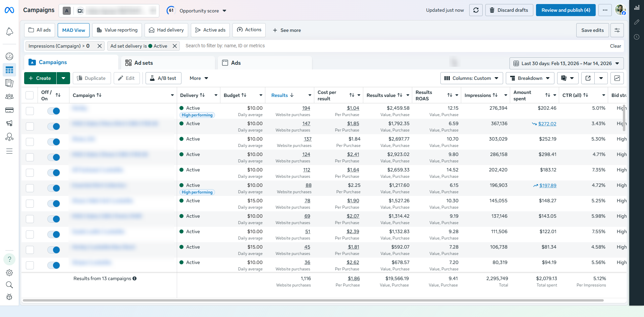Check the row with 194 results
The height and width of the screenshot is (317, 644).
coord(30,111)
